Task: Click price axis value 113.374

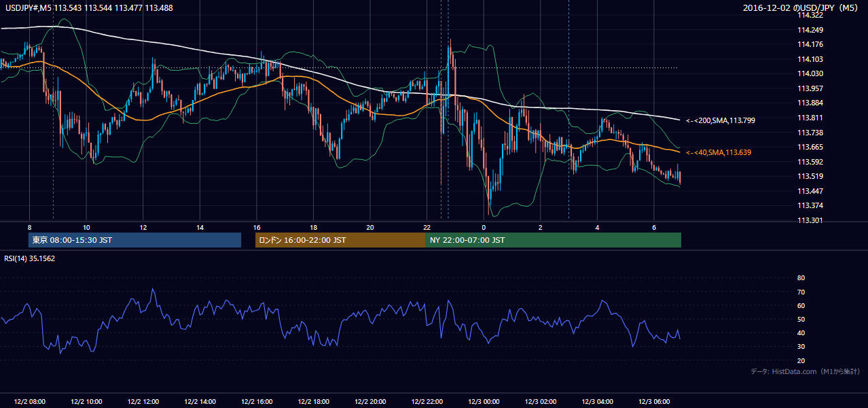Action: 810,205
